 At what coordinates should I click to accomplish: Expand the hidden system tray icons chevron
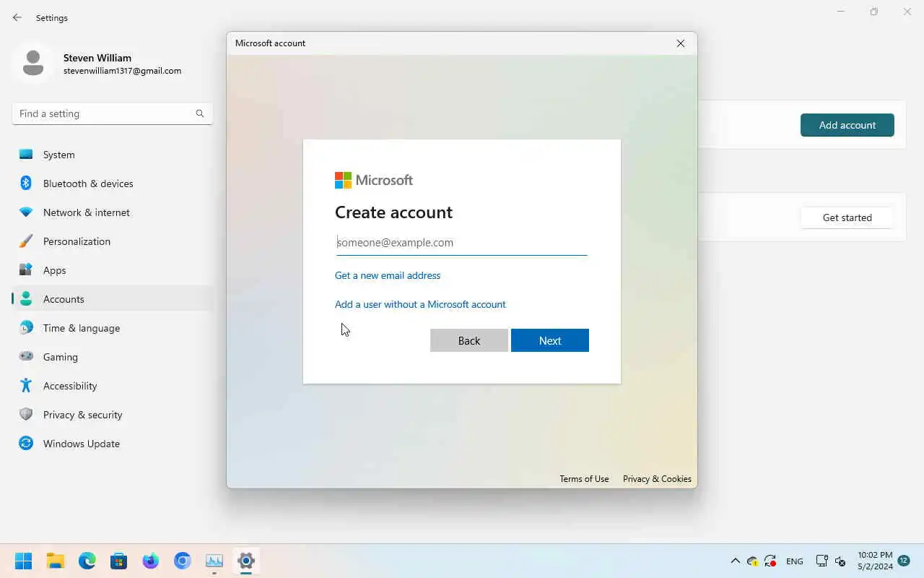tap(735, 561)
